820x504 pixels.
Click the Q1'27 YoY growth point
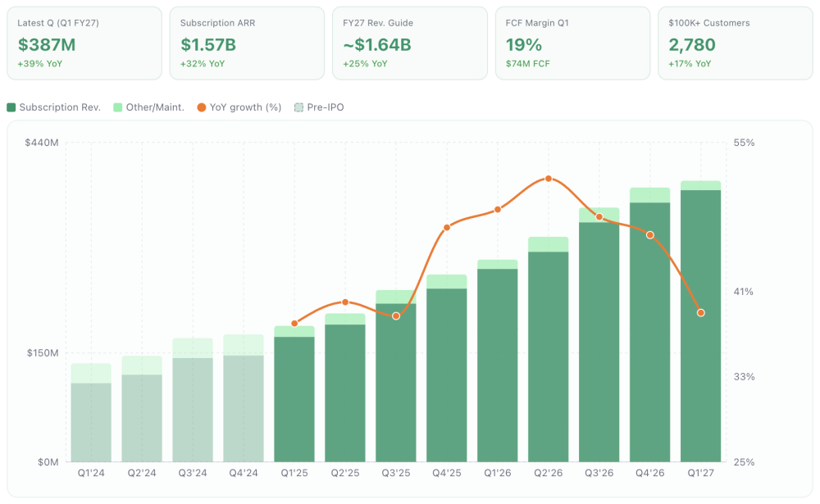tap(701, 313)
